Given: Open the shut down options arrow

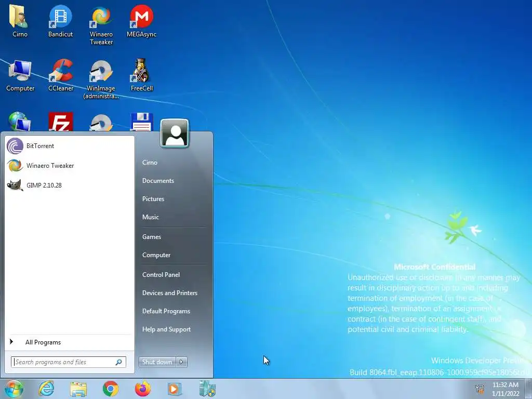Looking at the screenshot, I should (x=181, y=362).
